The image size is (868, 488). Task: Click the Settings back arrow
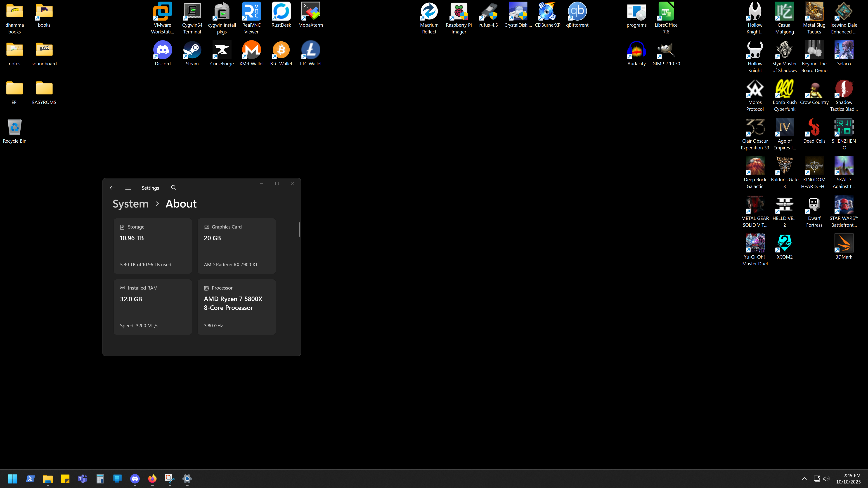pos(112,188)
